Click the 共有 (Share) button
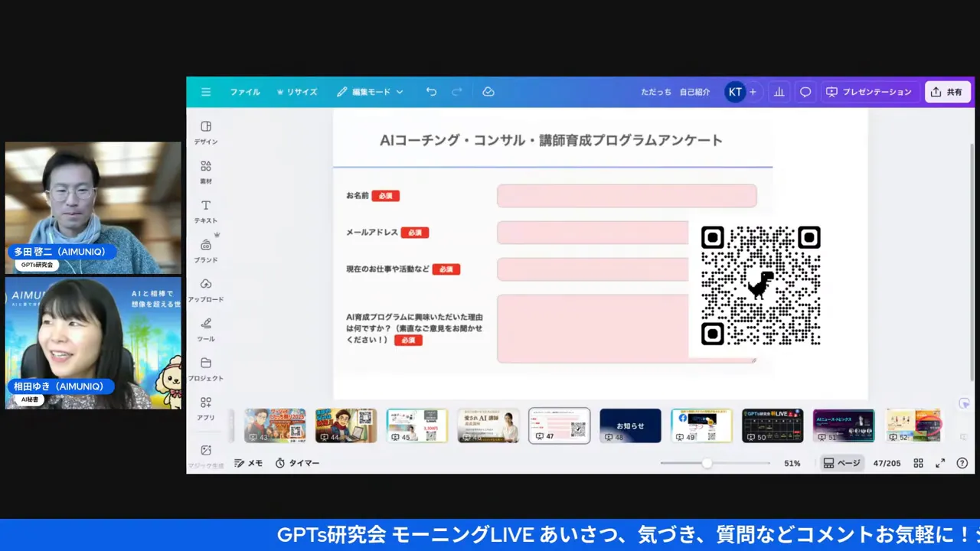The height and width of the screenshot is (551, 980). [948, 92]
